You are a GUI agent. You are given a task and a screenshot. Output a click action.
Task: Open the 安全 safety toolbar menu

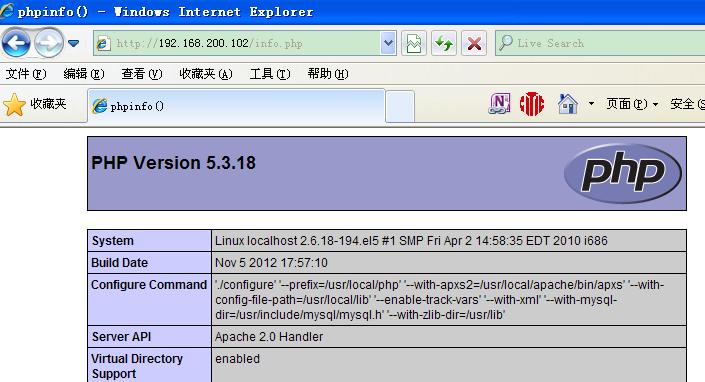(687, 104)
